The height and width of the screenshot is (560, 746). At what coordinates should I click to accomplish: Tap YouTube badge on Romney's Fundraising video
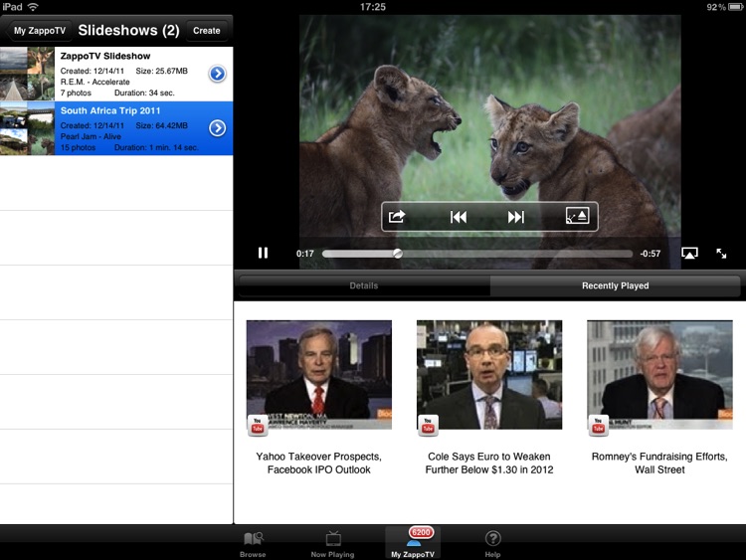coord(598,425)
